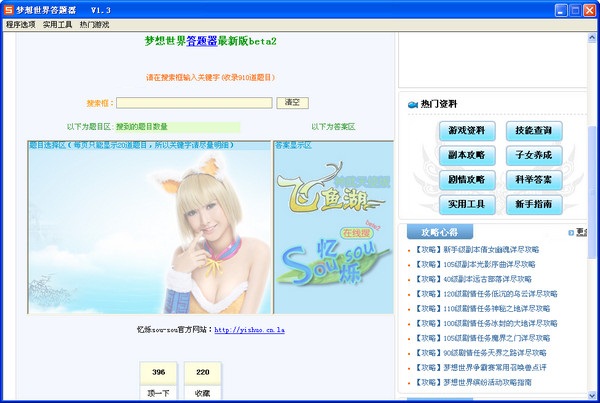The height and width of the screenshot is (403, 600).
Task: Open the 实用工具 menu
Action: 57,25
